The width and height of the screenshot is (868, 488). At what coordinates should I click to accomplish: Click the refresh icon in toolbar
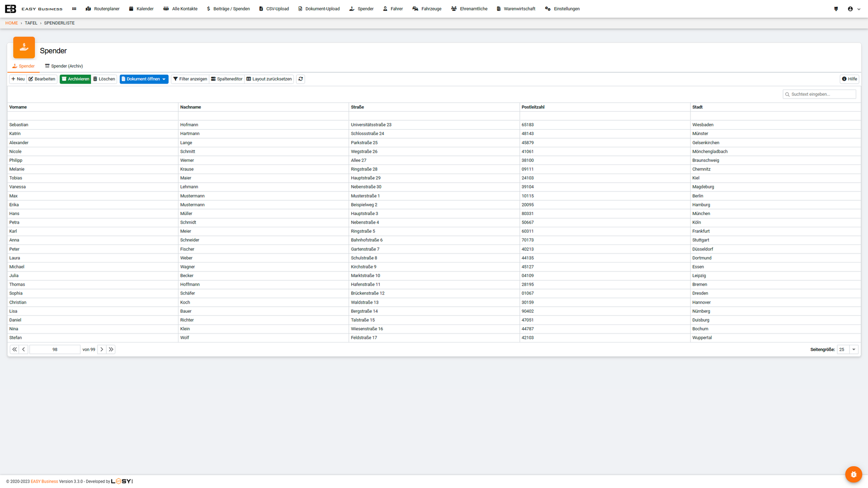click(x=301, y=79)
